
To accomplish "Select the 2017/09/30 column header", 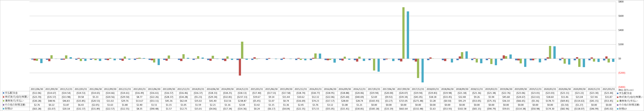I will point(403,89).
